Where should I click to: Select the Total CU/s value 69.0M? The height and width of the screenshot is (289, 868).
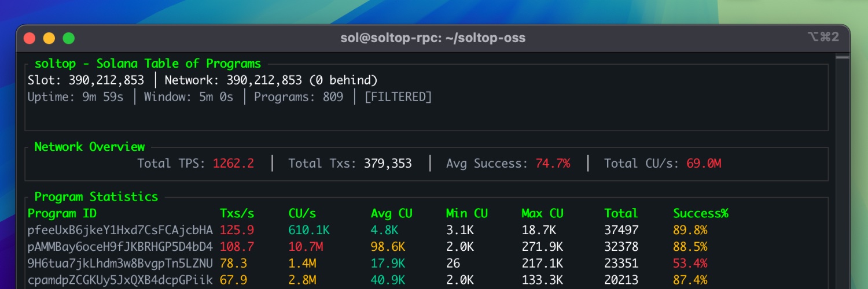tap(704, 164)
